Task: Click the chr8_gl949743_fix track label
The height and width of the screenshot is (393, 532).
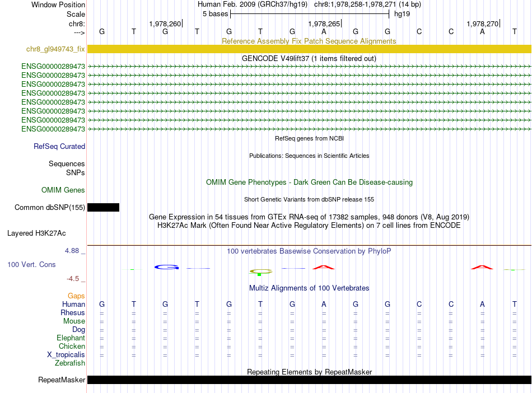Action: (x=55, y=49)
